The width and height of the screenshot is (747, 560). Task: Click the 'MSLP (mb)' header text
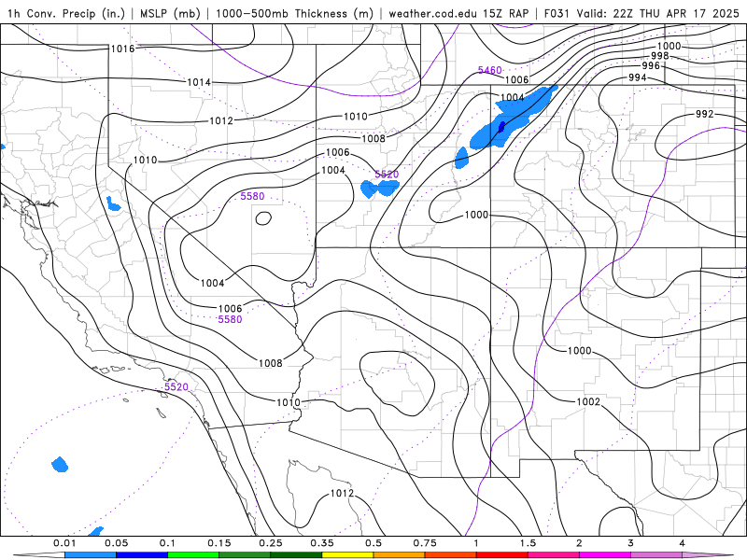pos(170,13)
